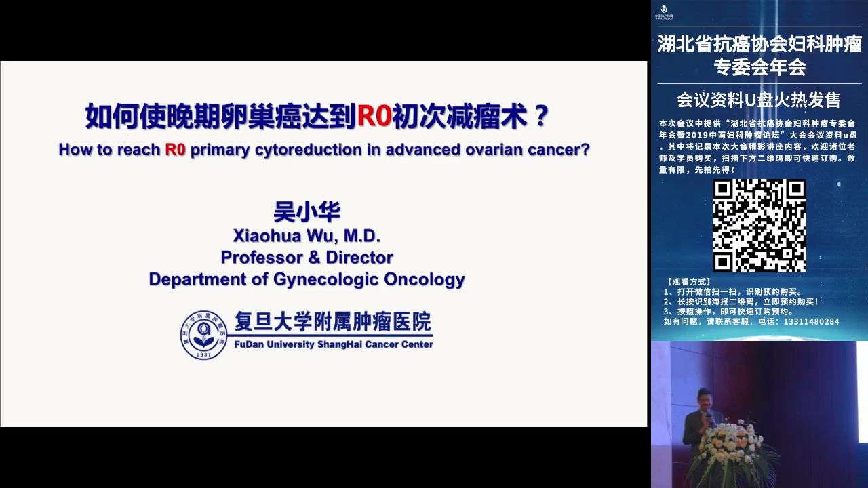Click 'Department of Gynecologic Oncology' text
The width and height of the screenshot is (868, 488).
pyautogui.click(x=307, y=279)
